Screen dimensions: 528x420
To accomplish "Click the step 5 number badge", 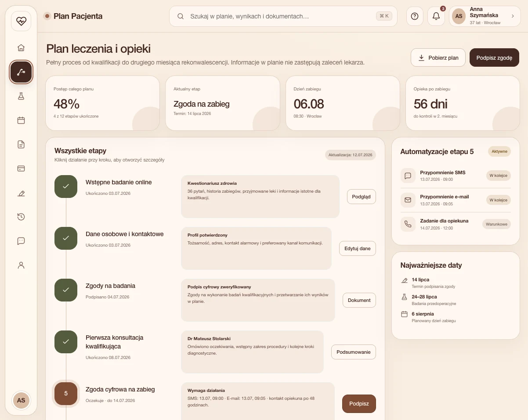I will 66,393.
